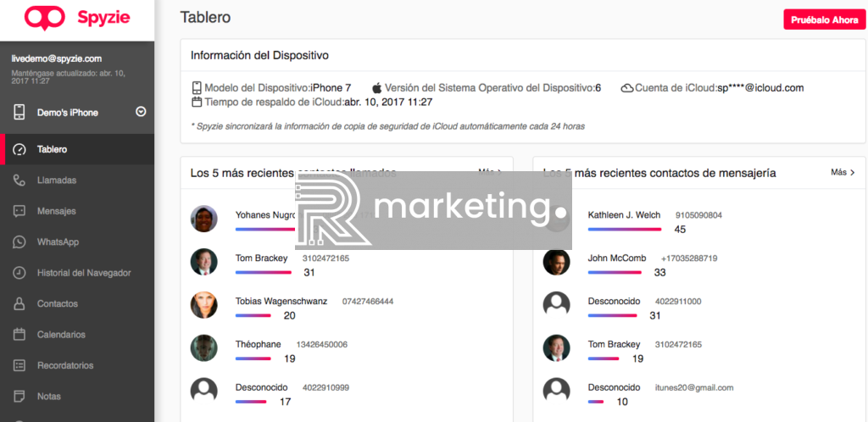
Task: Click phone number +17035288719
Action: coord(689,258)
